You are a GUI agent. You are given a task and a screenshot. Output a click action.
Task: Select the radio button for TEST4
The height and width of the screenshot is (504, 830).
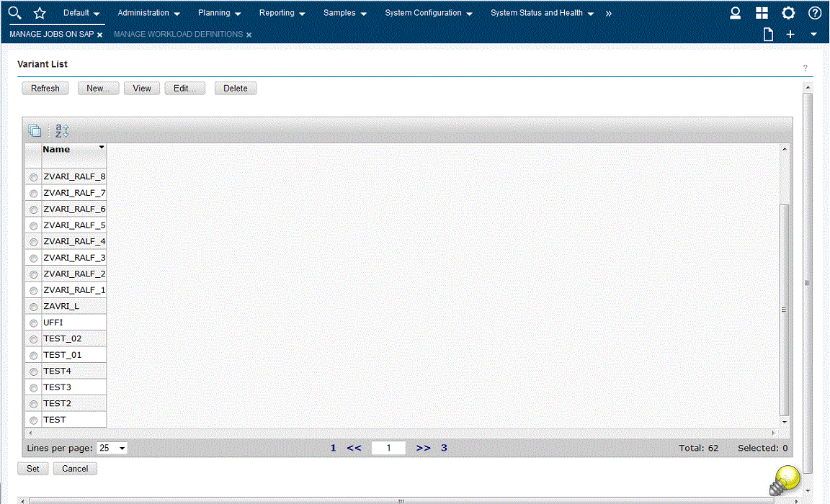[33, 371]
